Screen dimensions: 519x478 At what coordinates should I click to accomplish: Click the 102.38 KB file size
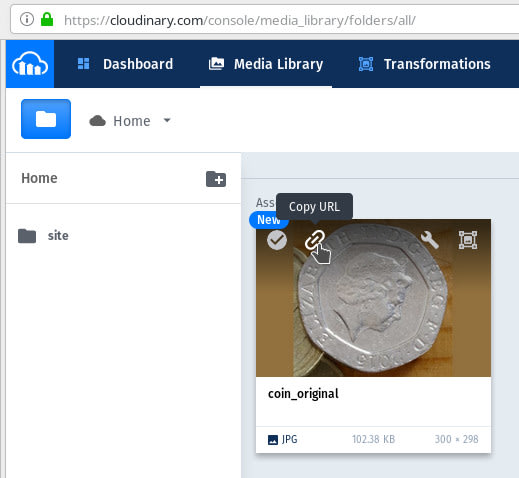point(373,439)
